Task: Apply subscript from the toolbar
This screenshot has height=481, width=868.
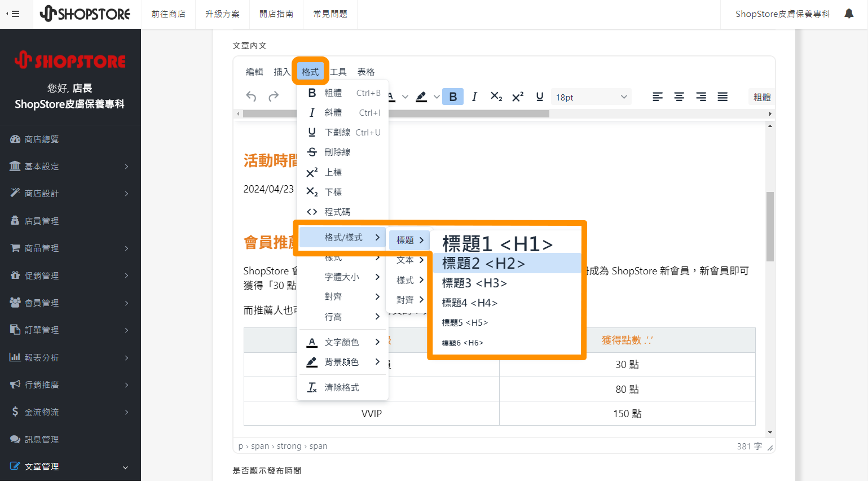Action: (x=496, y=97)
